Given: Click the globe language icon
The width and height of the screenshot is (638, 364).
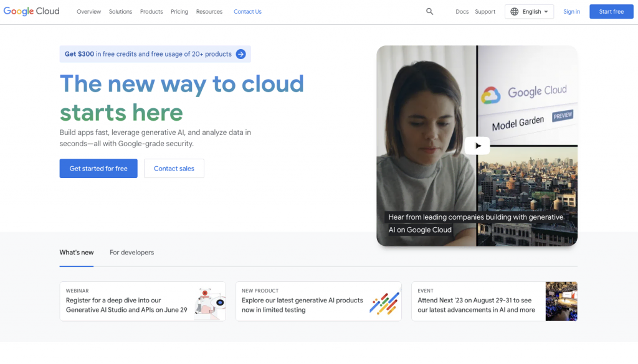Looking at the screenshot, I should (x=515, y=12).
